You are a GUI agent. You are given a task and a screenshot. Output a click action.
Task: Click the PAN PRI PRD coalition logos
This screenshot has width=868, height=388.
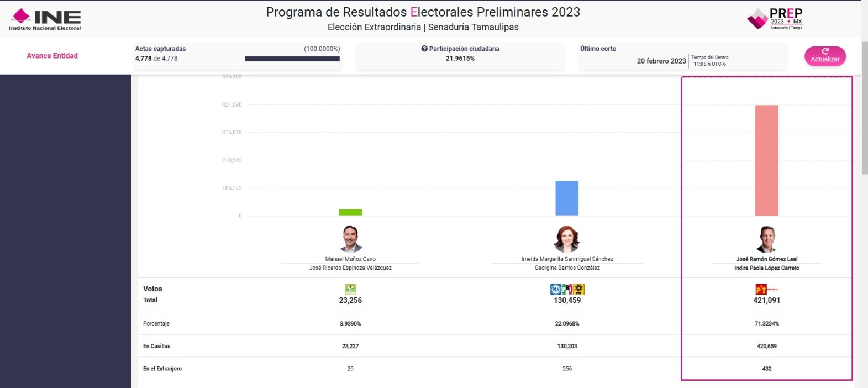click(x=567, y=289)
